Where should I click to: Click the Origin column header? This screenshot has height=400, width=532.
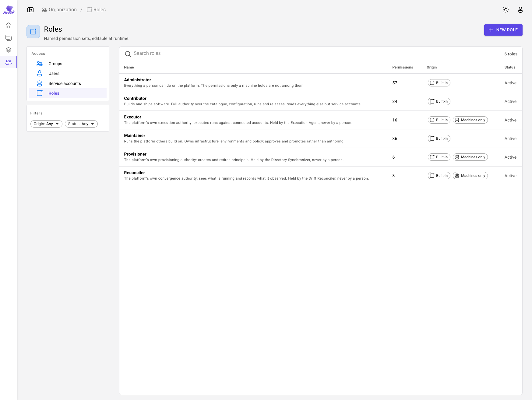tap(432, 67)
